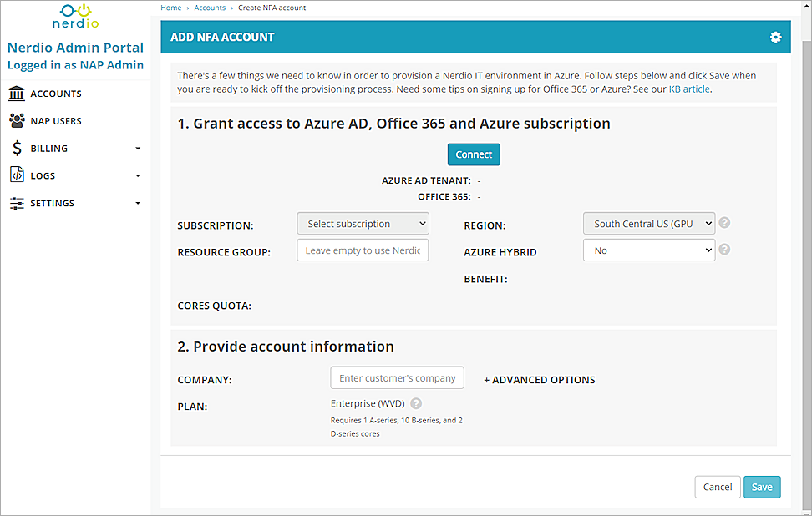Click the customer's company input field
812x516 pixels.
397,377
